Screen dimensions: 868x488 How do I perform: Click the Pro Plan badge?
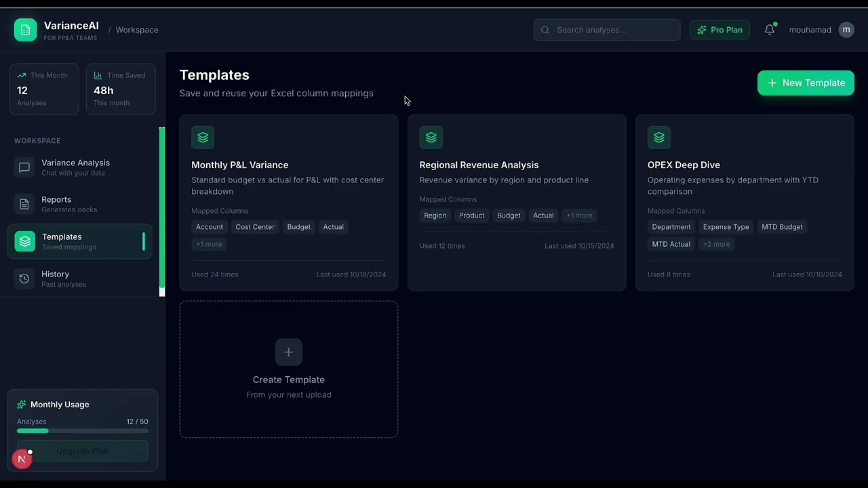(719, 30)
